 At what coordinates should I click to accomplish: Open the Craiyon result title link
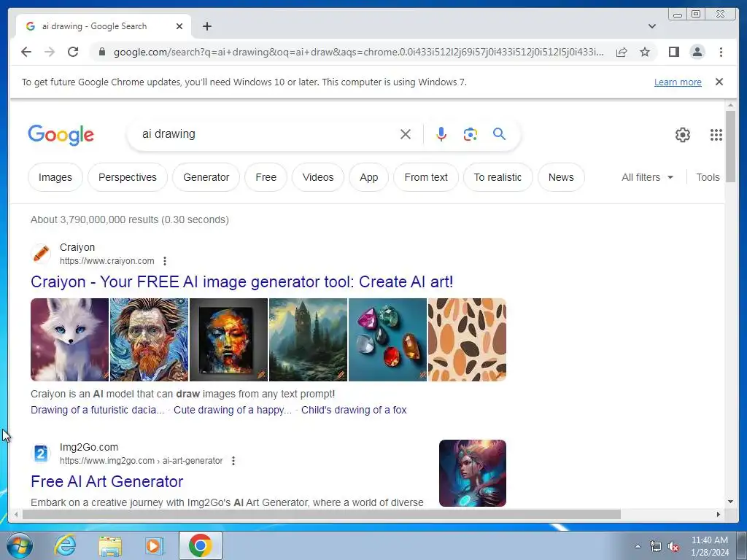point(242,281)
